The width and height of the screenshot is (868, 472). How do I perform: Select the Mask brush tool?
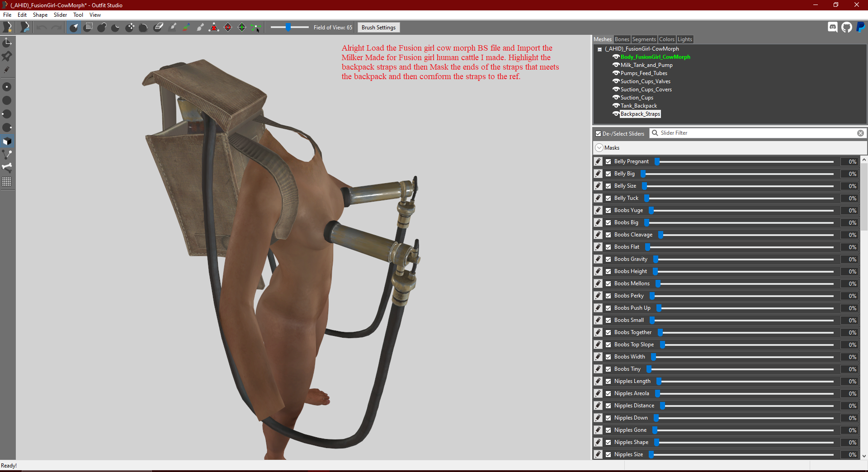[x=88, y=28]
